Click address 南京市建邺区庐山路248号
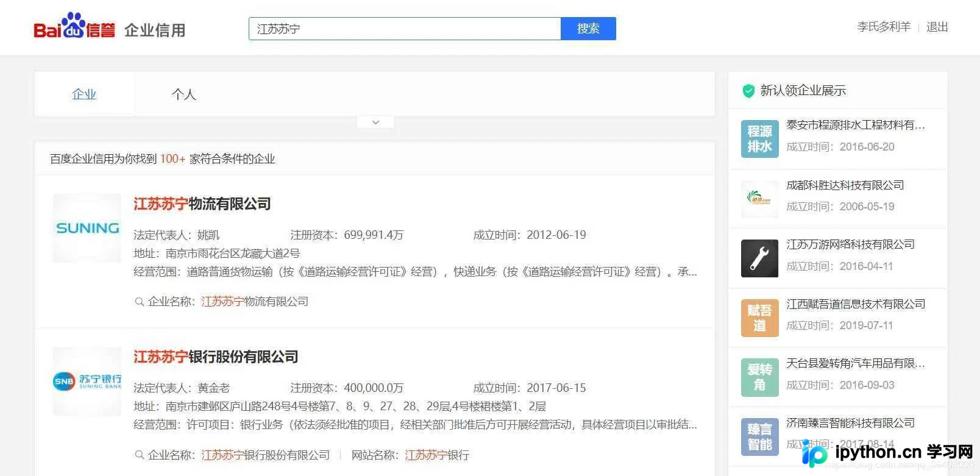This screenshot has width=980, height=476. (355, 407)
